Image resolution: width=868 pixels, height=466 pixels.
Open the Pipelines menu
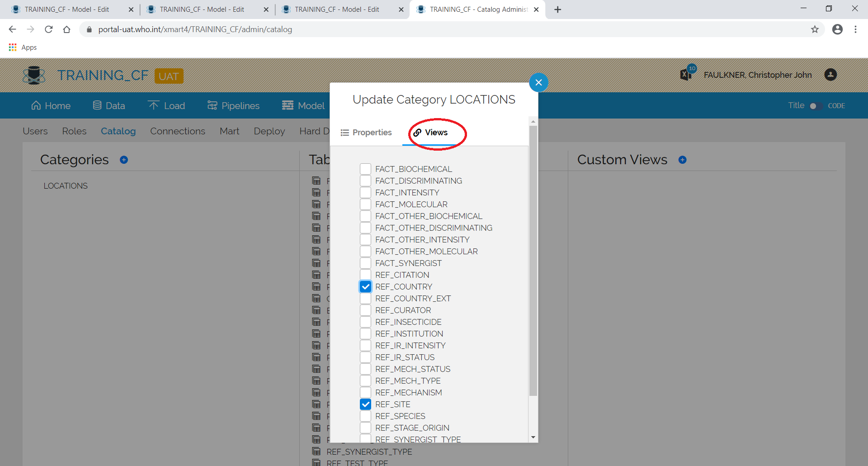[x=233, y=105]
